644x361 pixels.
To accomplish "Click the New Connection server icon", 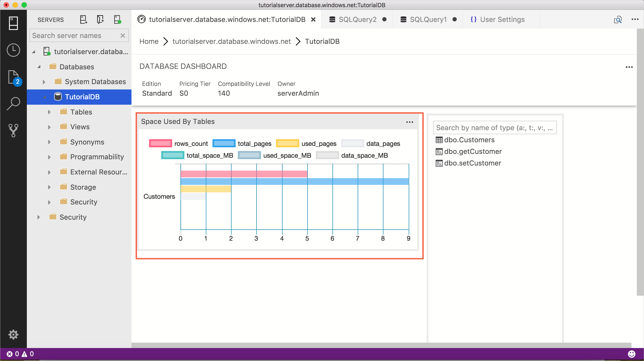I will tap(83, 19).
